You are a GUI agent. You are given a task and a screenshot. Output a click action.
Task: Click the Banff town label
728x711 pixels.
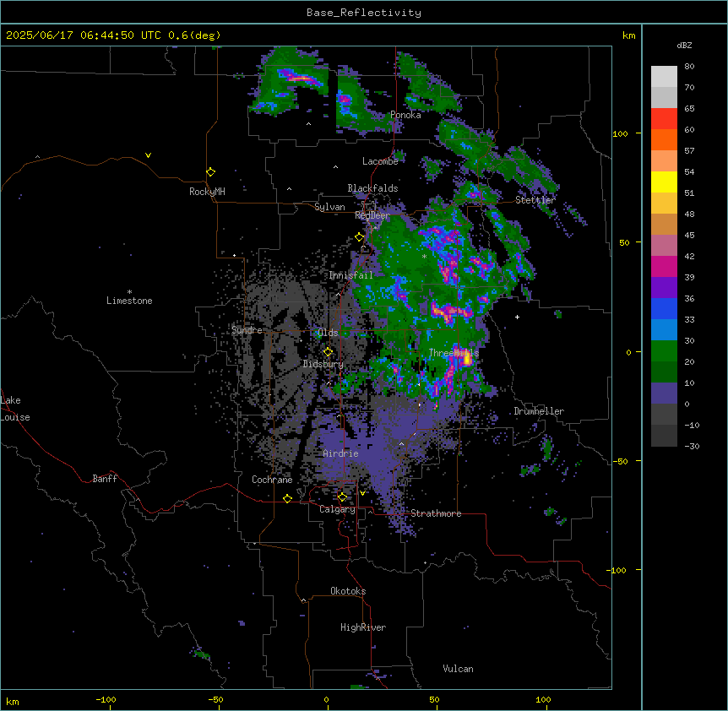pos(105,479)
